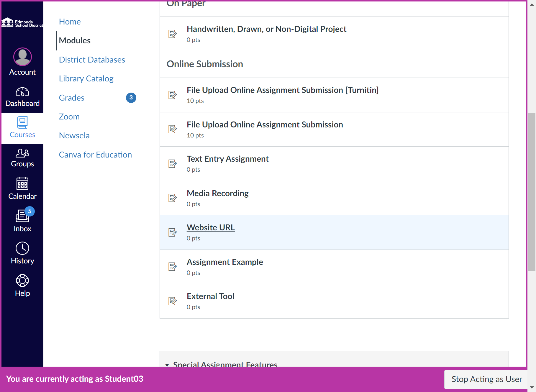Click the assignment icon beside Assignment Example
Image resolution: width=536 pixels, height=392 pixels.
[173, 267]
